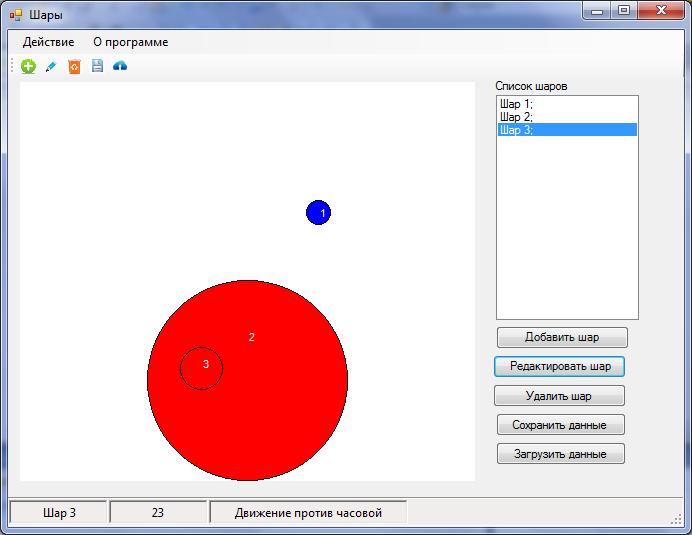Click the blue cloud load toolbar icon

120,66
